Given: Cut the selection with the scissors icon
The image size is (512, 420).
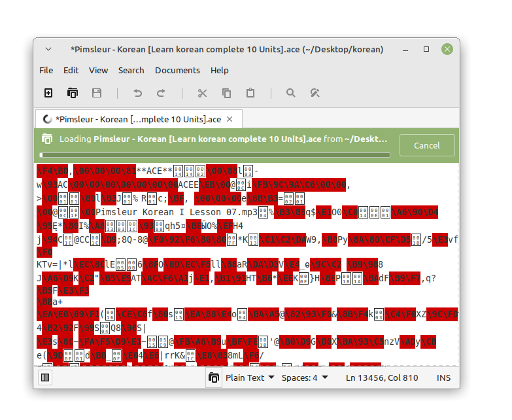Looking at the screenshot, I should coord(202,93).
